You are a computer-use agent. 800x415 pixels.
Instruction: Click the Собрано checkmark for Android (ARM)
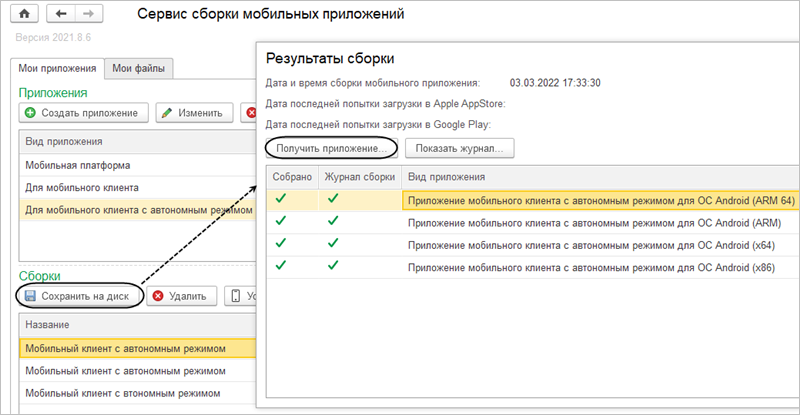click(281, 221)
